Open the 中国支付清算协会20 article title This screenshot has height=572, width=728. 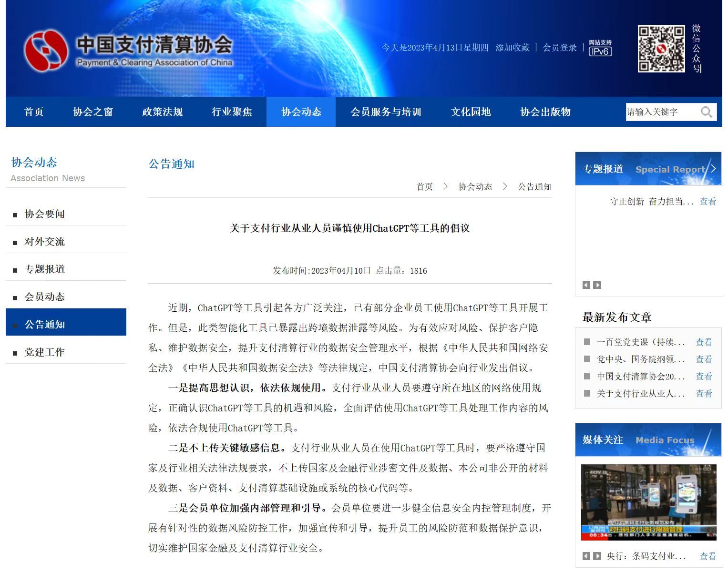pos(641,377)
